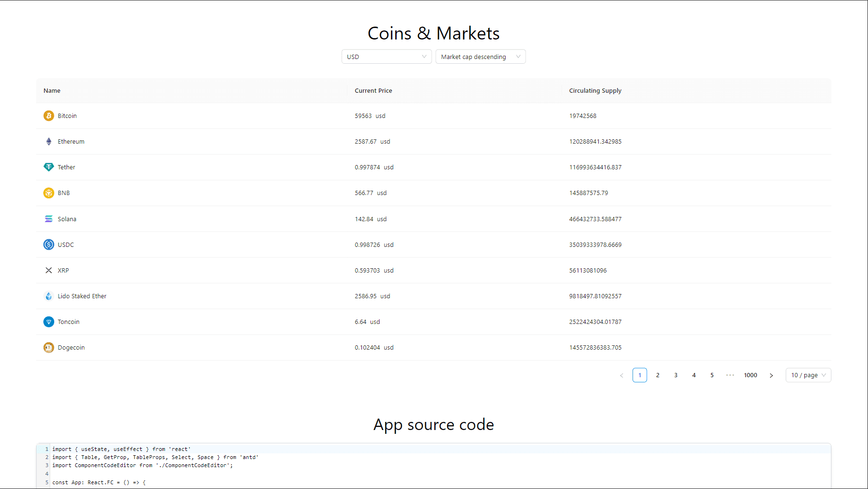Viewport: 868px width, 489px height.
Task: Click Tether price 0.997874 usd
Action: tap(374, 167)
